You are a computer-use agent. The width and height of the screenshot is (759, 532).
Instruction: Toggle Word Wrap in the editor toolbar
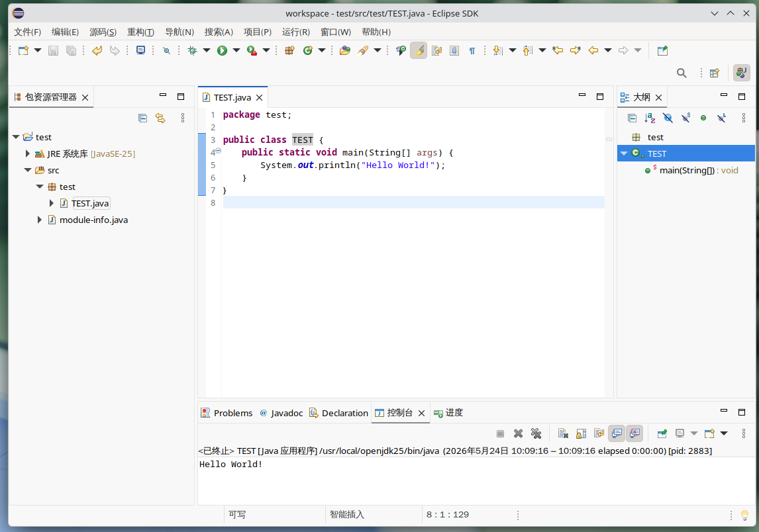(x=436, y=50)
